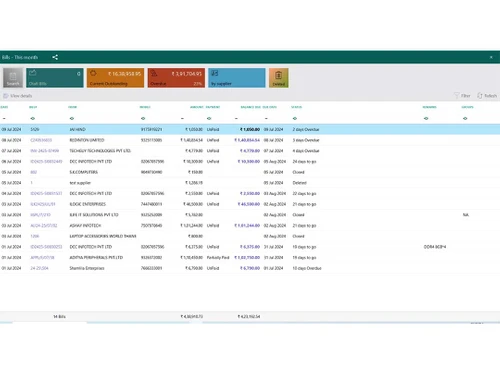The height and width of the screenshot is (375, 500).
Task: Select the highlighted JAI HIND bill row
Action: click(250, 129)
